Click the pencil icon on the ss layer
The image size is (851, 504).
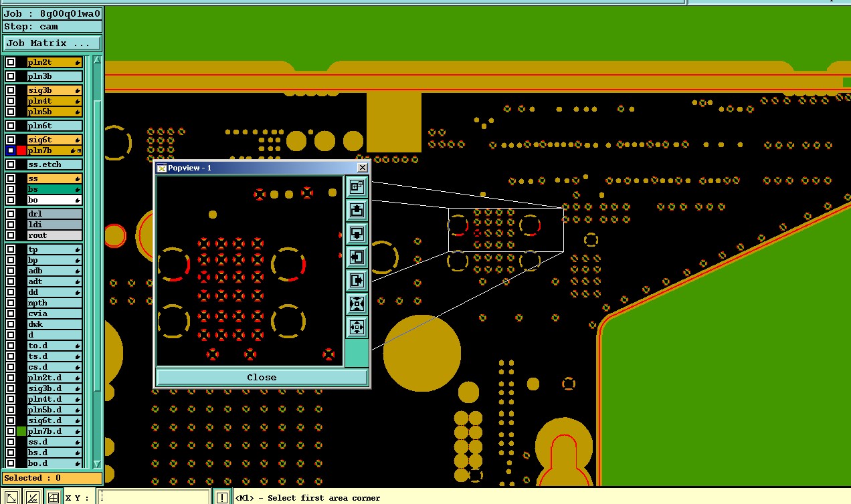78,178
